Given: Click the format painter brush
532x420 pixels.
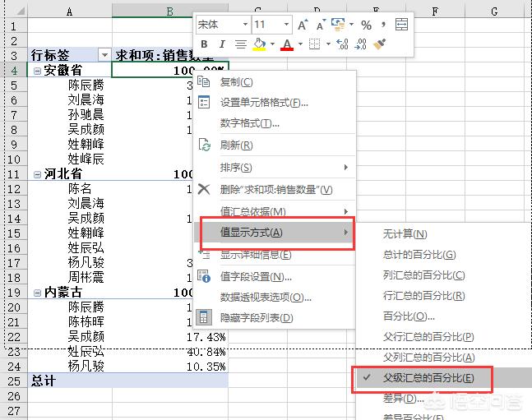Looking at the screenshot, I should (379, 44).
